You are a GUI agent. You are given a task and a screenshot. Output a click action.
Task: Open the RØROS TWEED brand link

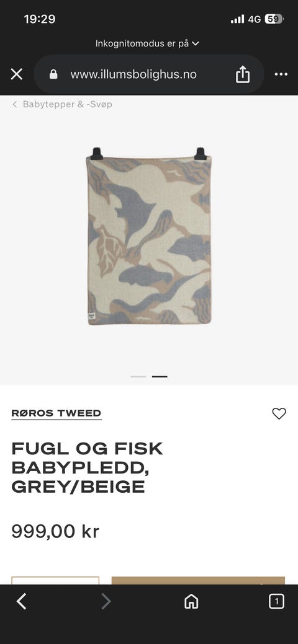[56, 413]
